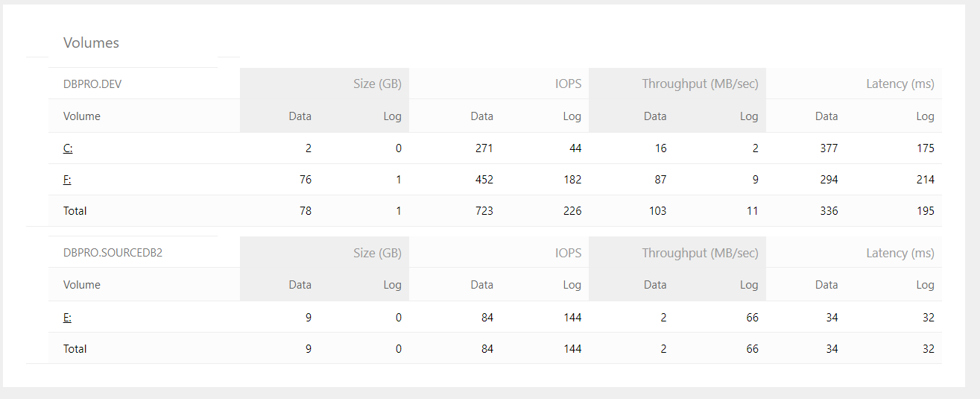
Task: Click DBPRO.DEV IOPS column header
Action: pyautogui.click(x=568, y=84)
